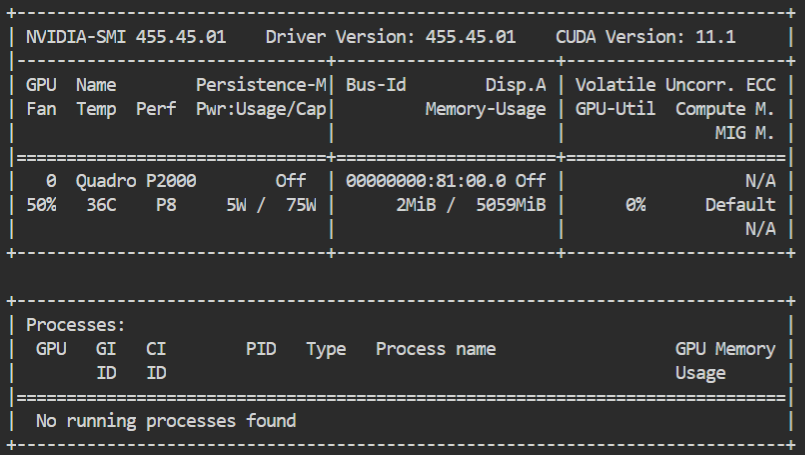This screenshot has width=805, height=455.
Task: Click the NVIDIA-SMI 455.45.01 version text
Action: point(126,37)
